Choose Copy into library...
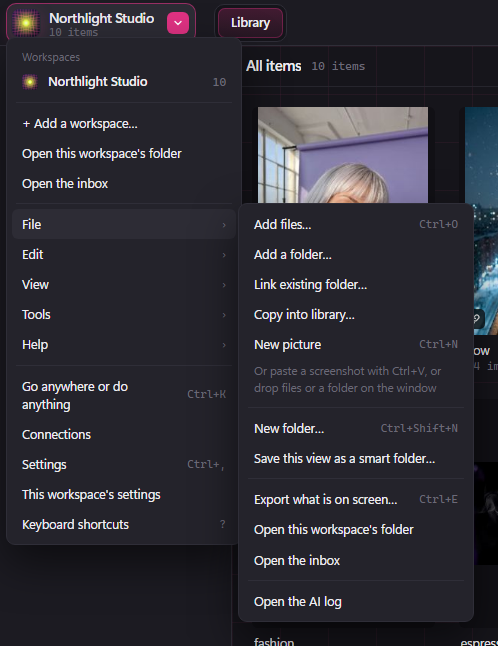 (356, 315)
